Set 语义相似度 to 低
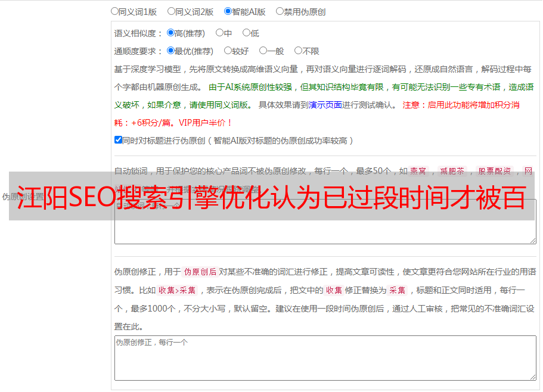The image size is (543, 392). point(246,33)
